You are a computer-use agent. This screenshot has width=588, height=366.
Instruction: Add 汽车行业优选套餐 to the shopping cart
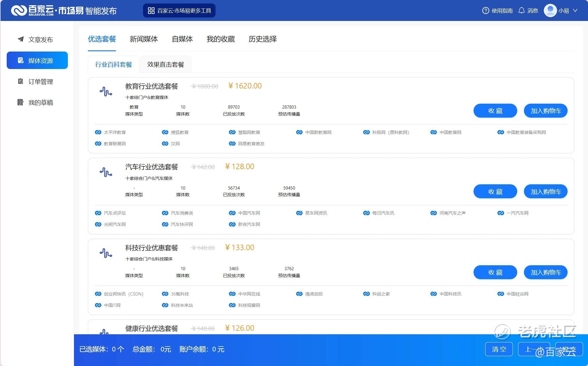[x=545, y=192]
